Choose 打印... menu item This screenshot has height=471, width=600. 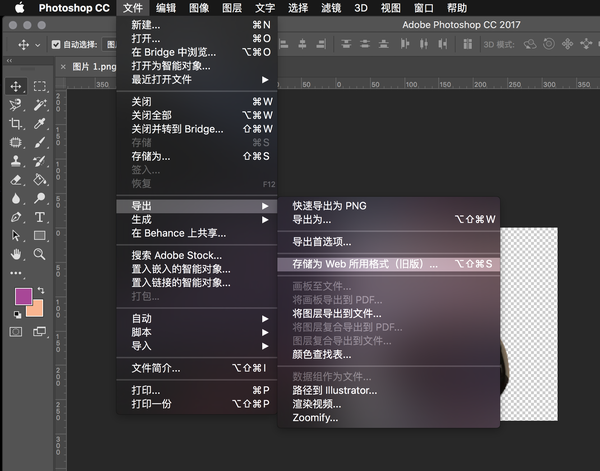coord(197,390)
